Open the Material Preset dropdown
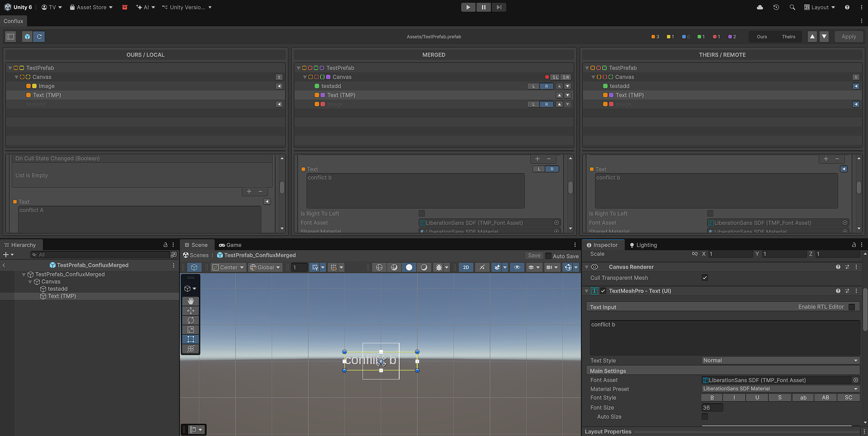Viewport: 868px width, 436px height. [x=780, y=389]
